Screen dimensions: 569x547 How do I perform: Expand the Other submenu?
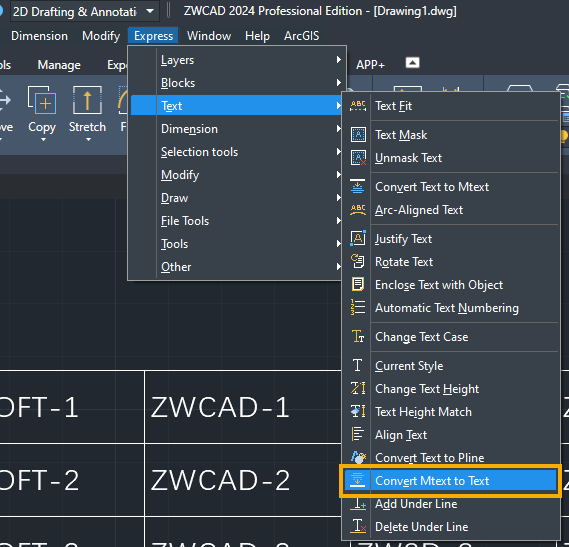236,267
